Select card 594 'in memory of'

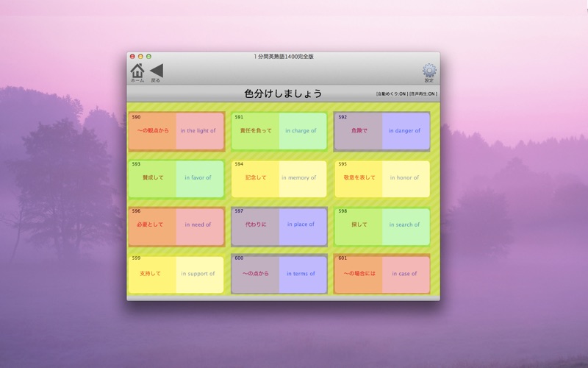click(x=279, y=179)
